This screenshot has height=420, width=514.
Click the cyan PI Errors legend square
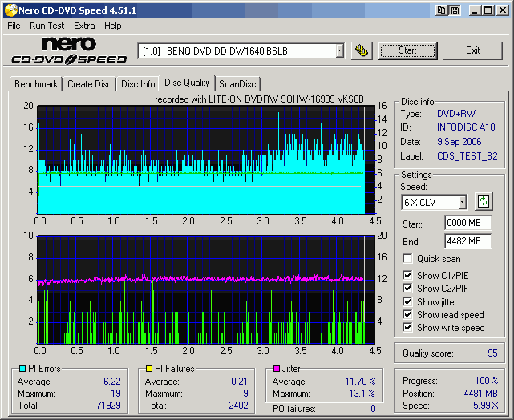click(x=21, y=369)
